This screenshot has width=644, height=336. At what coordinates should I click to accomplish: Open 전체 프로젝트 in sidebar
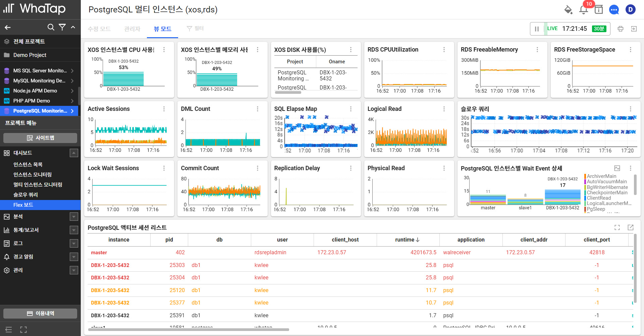pyautogui.click(x=29, y=42)
